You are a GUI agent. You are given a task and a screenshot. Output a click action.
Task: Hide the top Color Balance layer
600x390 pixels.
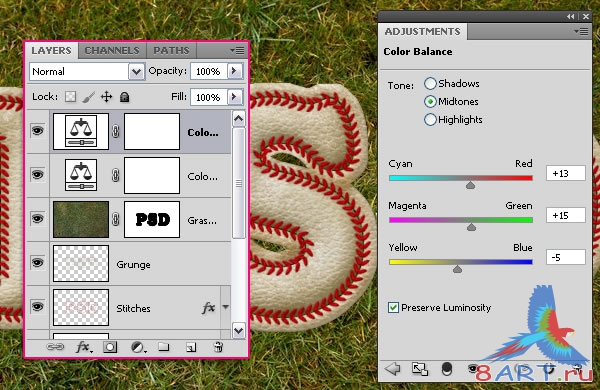coord(38,131)
